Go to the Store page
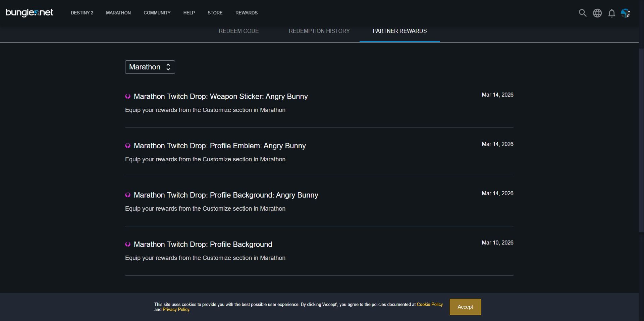 (x=215, y=13)
